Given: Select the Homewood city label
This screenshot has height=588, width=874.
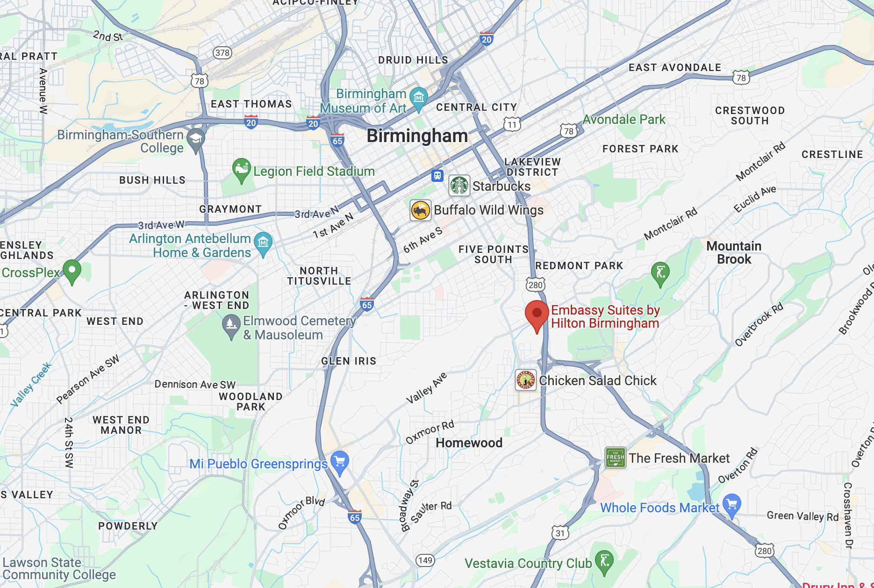Looking at the screenshot, I should pyautogui.click(x=469, y=443).
